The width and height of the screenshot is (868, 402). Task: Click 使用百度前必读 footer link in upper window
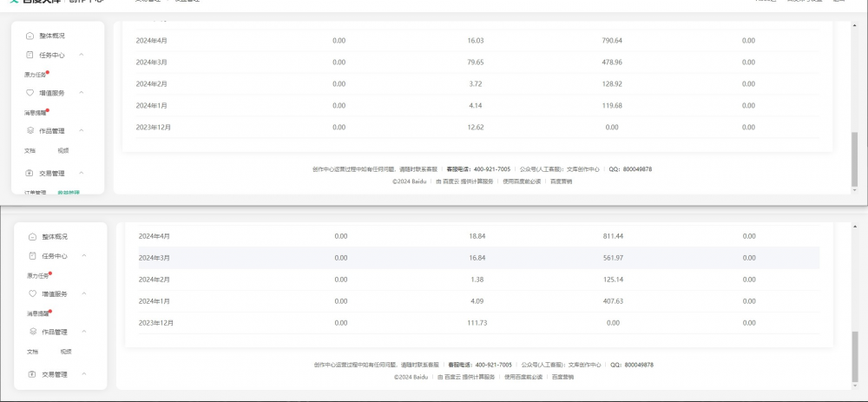[x=523, y=181]
